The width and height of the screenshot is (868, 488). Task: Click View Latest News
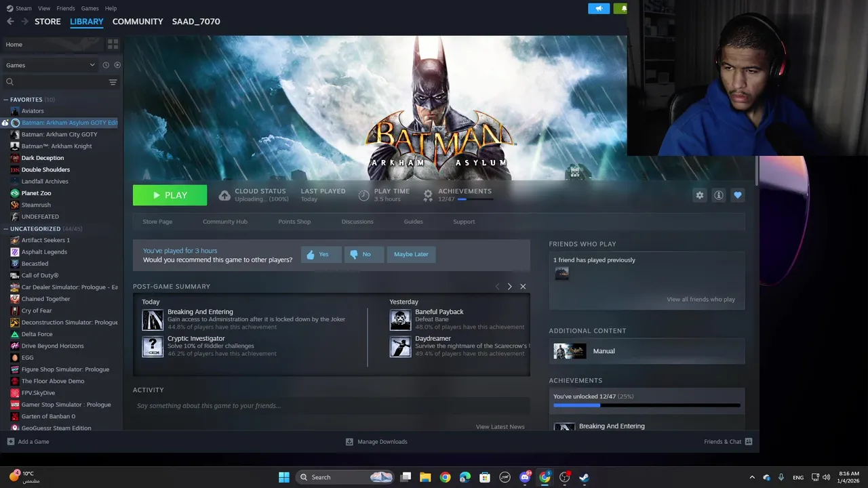500,427
